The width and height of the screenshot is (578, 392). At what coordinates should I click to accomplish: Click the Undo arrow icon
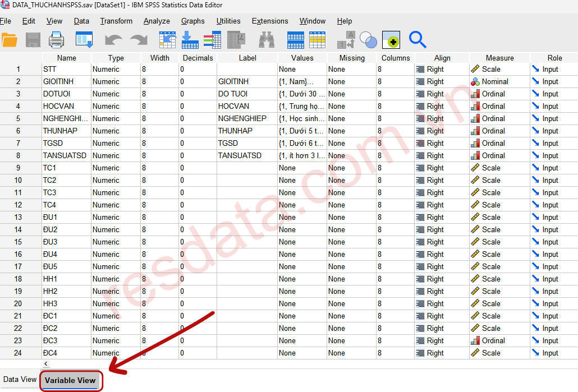pyautogui.click(x=113, y=40)
